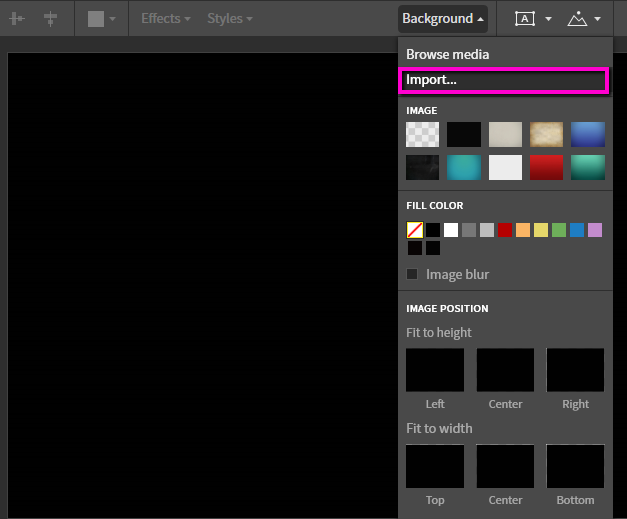Collapse the Background dropdown menu
Screen dimensions: 627x519
pyautogui.click(x=443, y=18)
